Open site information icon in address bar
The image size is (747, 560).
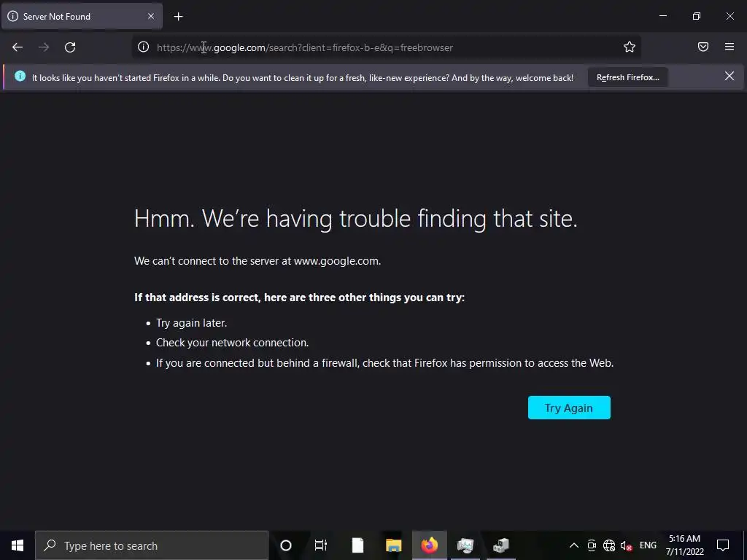144,47
